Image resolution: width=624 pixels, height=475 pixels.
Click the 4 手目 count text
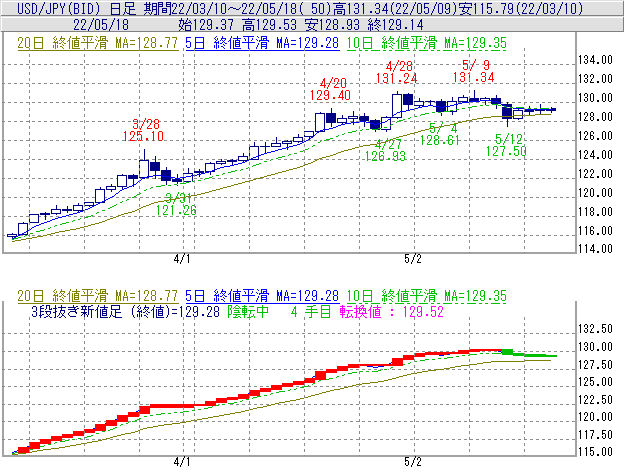(311, 312)
